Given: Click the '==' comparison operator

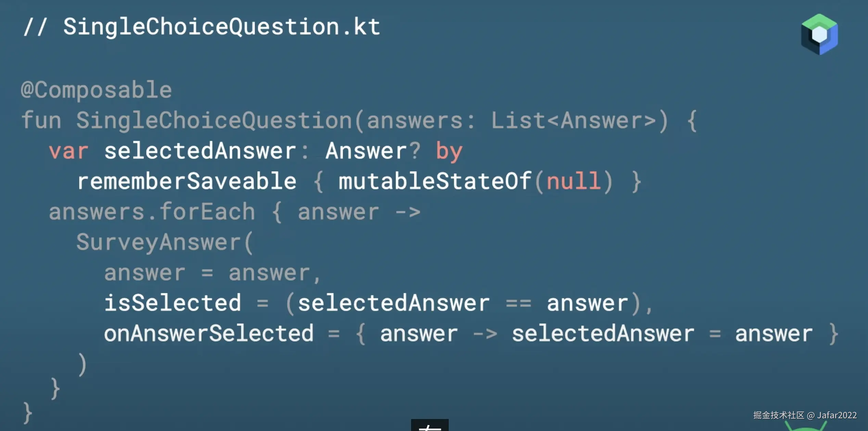Looking at the screenshot, I should coord(518,303).
